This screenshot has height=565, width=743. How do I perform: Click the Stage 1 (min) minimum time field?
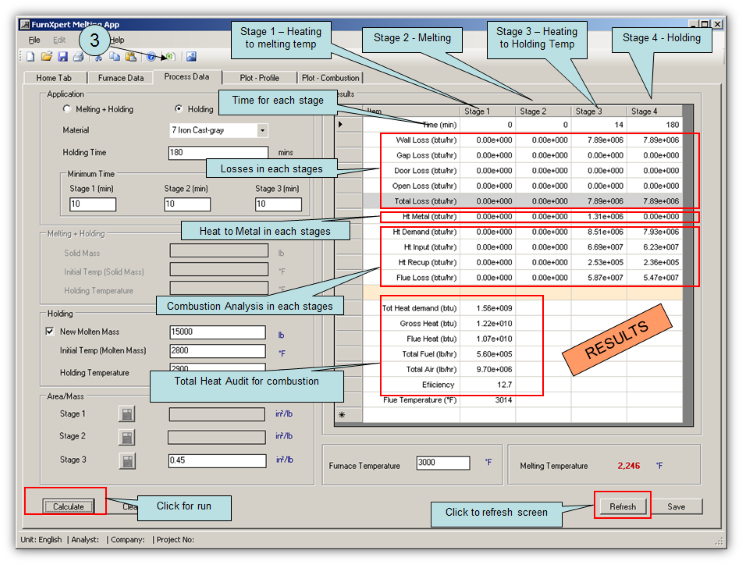click(93, 204)
